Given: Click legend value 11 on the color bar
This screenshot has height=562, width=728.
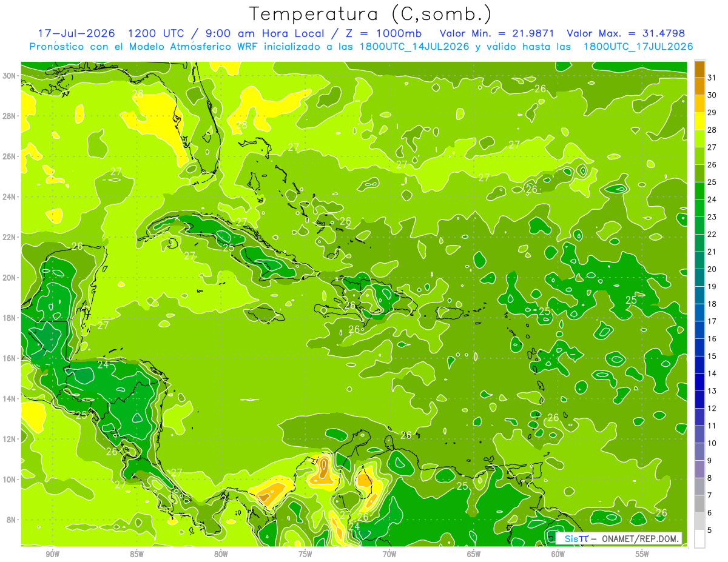Looking at the screenshot, I should tap(712, 426).
